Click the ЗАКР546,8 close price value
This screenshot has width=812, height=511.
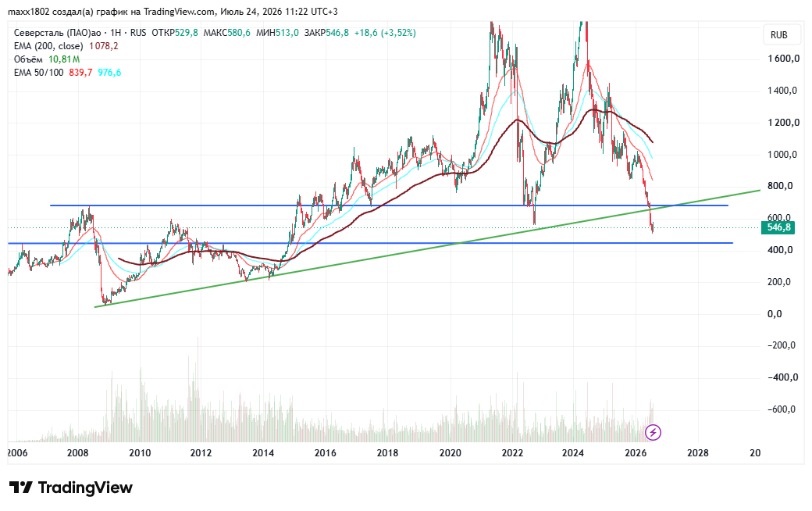pyautogui.click(x=327, y=33)
